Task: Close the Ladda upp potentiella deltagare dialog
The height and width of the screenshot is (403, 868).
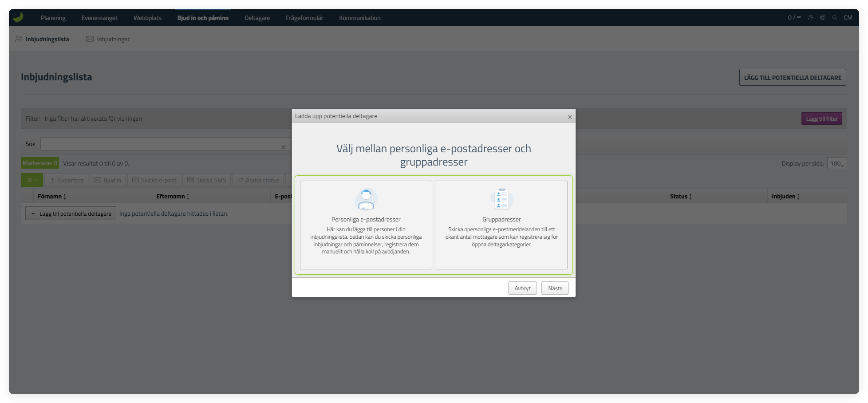Action: (x=570, y=117)
